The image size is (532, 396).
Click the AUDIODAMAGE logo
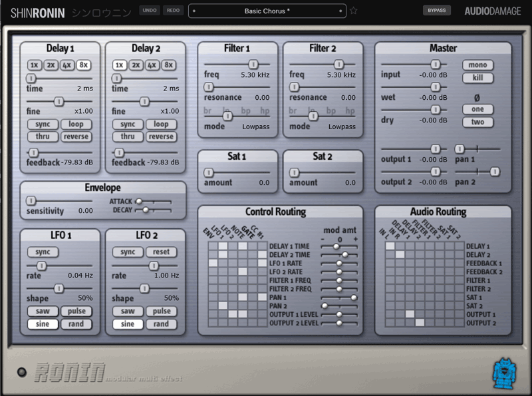pos(493,11)
